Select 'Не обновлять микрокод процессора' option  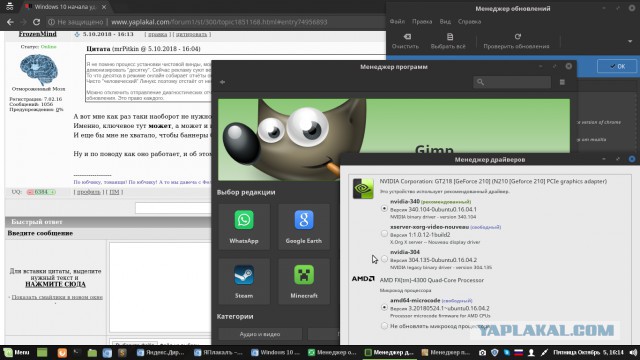pyautogui.click(x=384, y=326)
